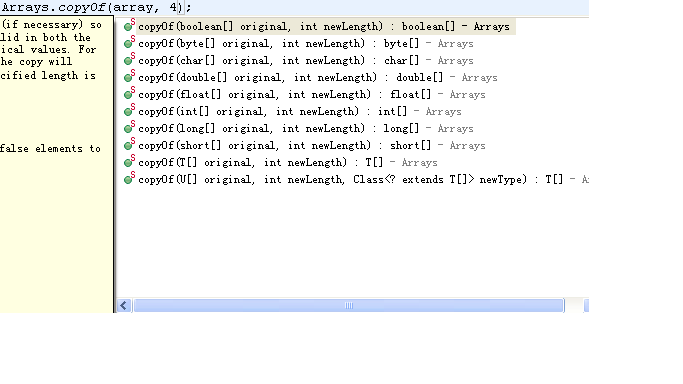This screenshot has width=683, height=384.
Task: Select the copyOf(byte[] original) proposal
Action: [x=306, y=44]
